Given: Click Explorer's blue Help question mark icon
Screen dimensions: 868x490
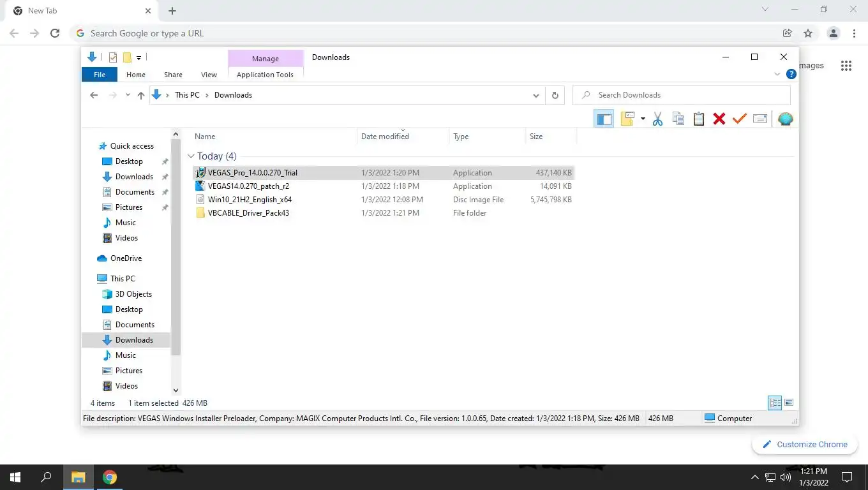Looking at the screenshot, I should click(791, 74).
